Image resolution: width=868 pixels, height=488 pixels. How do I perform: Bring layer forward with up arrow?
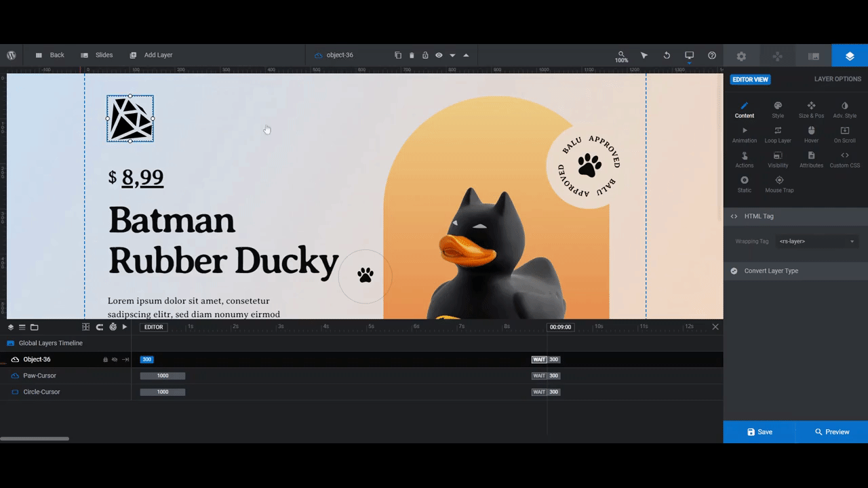(466, 55)
